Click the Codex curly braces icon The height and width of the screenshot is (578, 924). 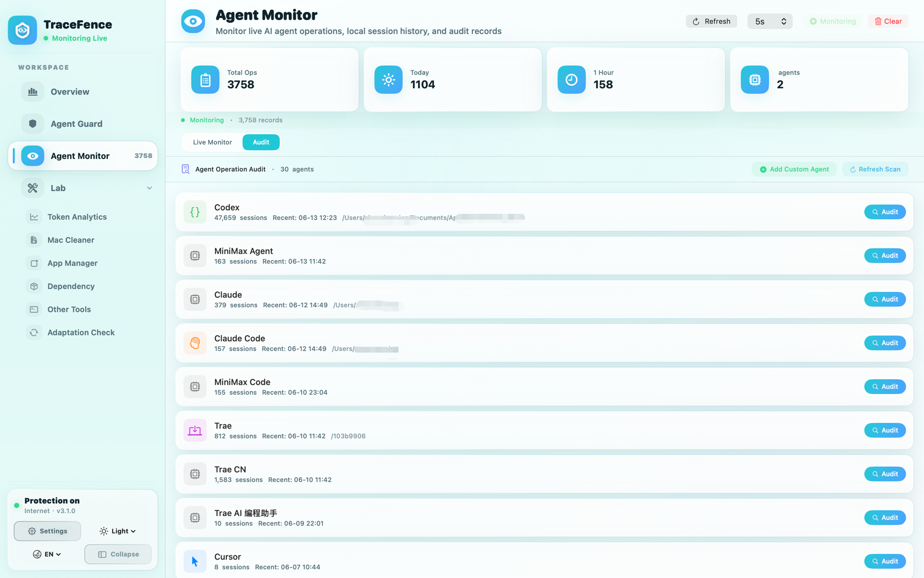pos(195,212)
